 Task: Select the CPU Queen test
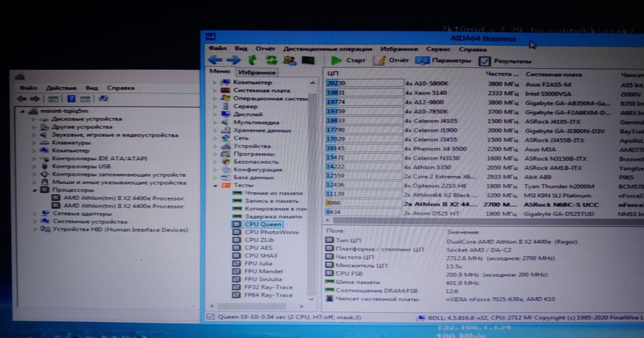coord(262,224)
